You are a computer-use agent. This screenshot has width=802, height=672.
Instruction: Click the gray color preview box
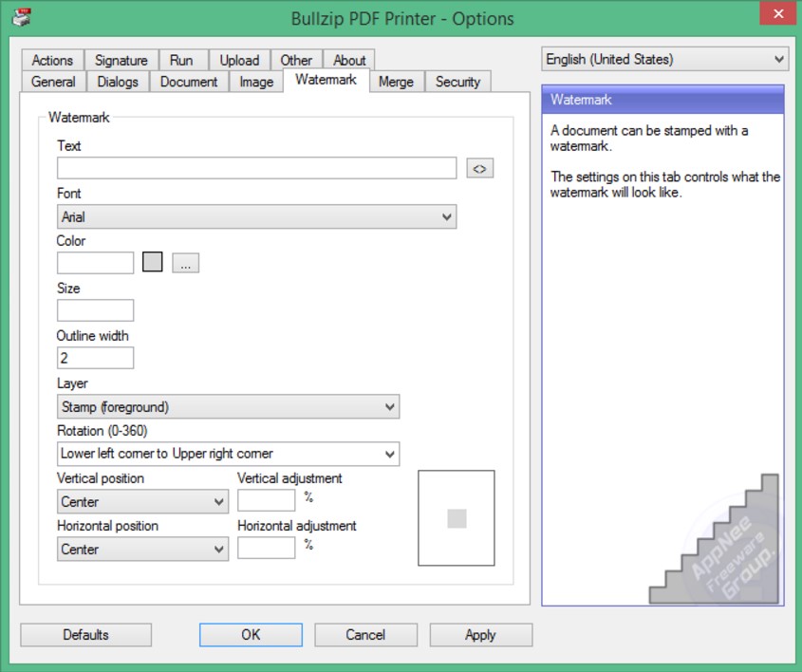pyautogui.click(x=152, y=262)
